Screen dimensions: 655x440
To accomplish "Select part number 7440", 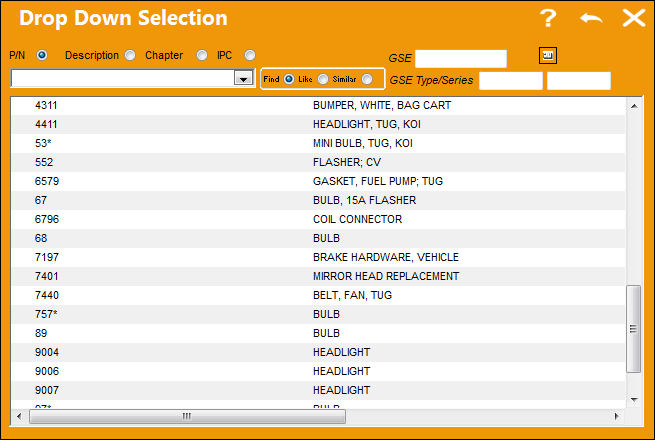I will pyautogui.click(x=47, y=295).
